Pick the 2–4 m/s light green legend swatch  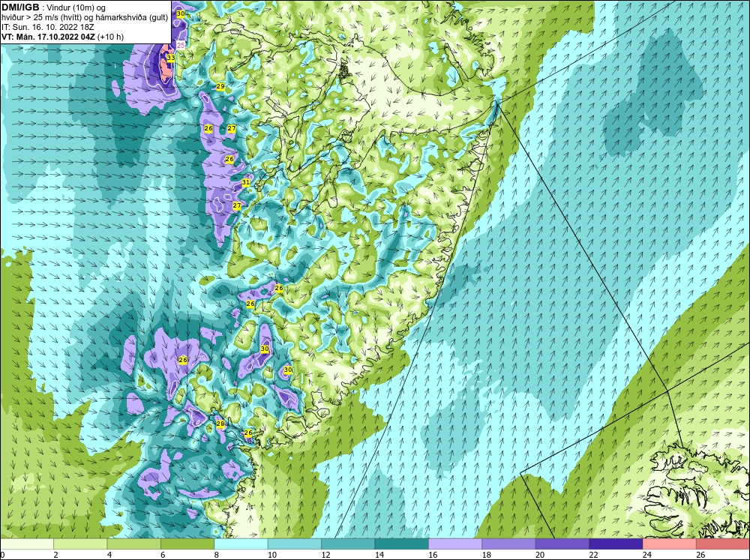click(80, 544)
